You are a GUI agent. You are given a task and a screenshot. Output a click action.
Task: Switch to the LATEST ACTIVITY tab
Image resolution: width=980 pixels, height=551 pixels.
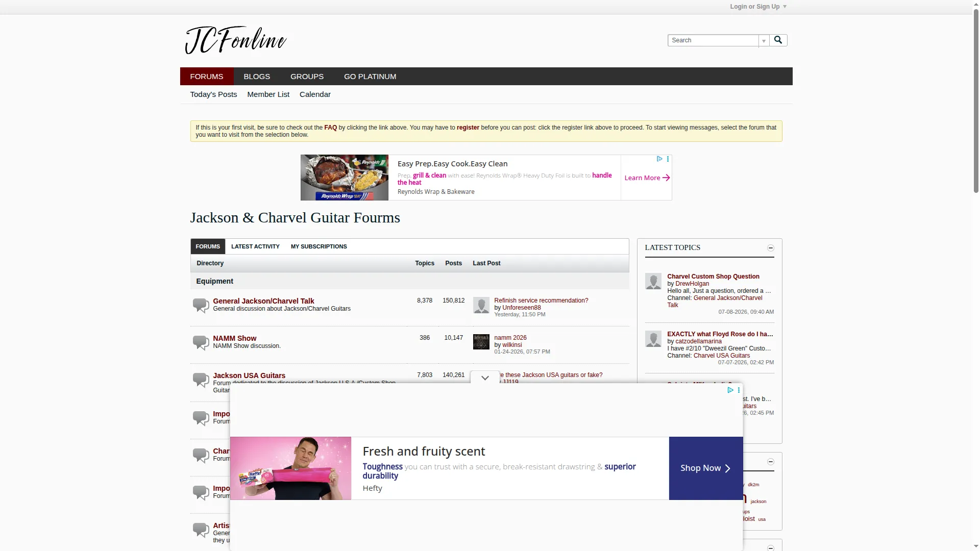(255, 246)
